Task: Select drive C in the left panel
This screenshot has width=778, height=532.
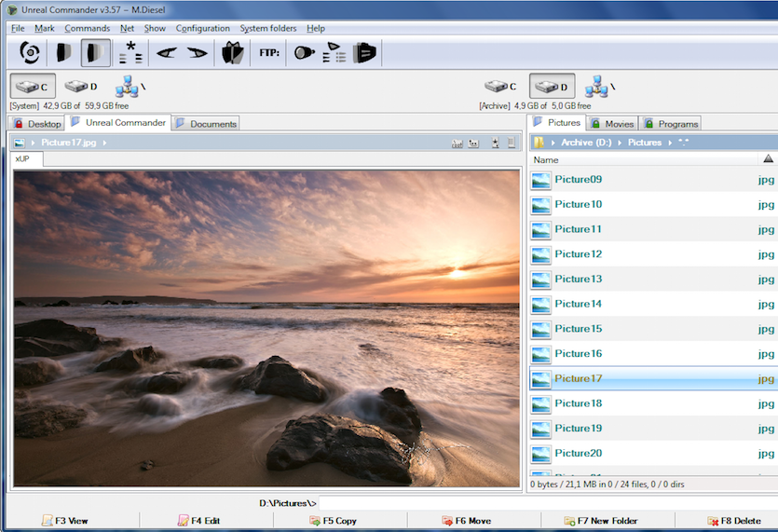Action: (33, 87)
